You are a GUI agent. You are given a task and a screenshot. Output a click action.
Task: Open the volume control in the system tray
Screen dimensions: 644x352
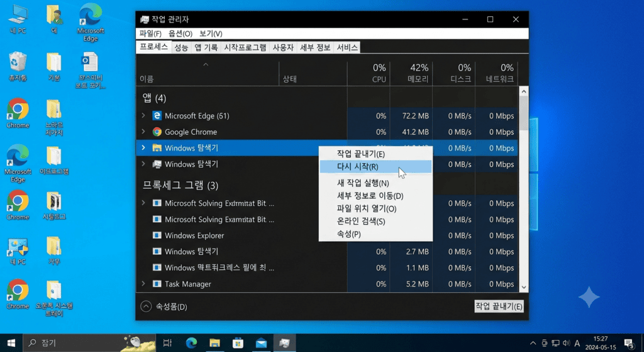pos(567,343)
